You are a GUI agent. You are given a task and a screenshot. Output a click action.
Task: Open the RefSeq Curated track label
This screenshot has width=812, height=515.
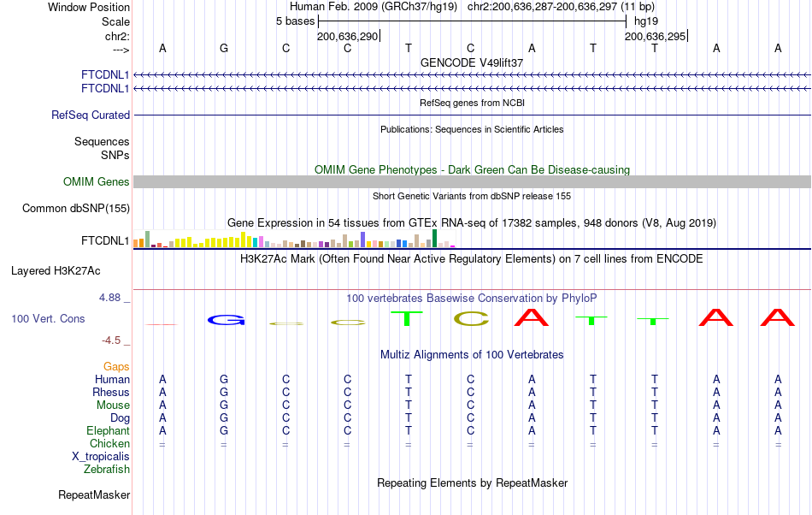91,115
